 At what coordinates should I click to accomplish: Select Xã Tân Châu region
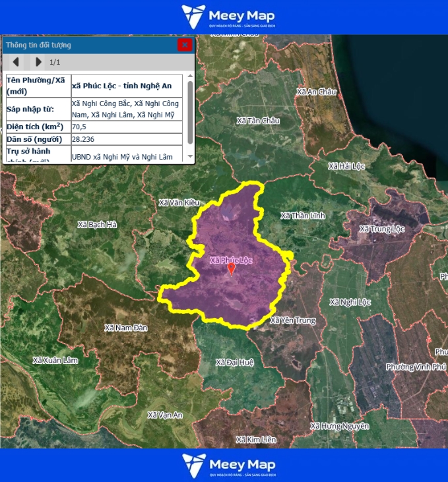tap(258, 121)
